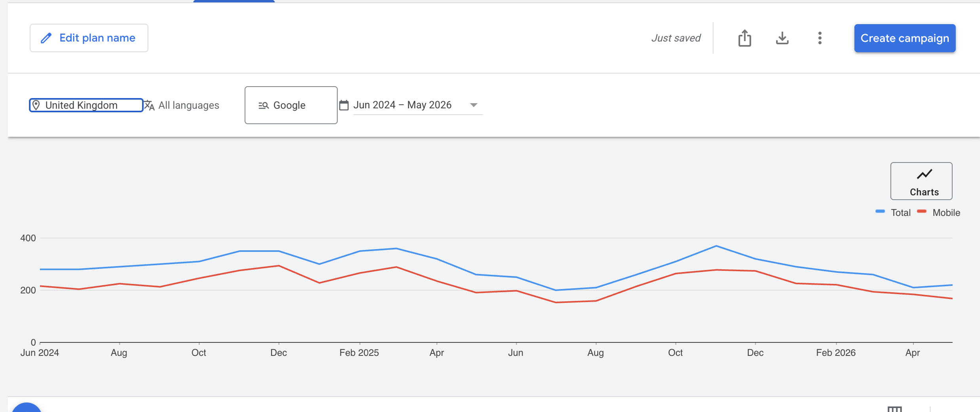Click the search network icon beside Google

[264, 105]
